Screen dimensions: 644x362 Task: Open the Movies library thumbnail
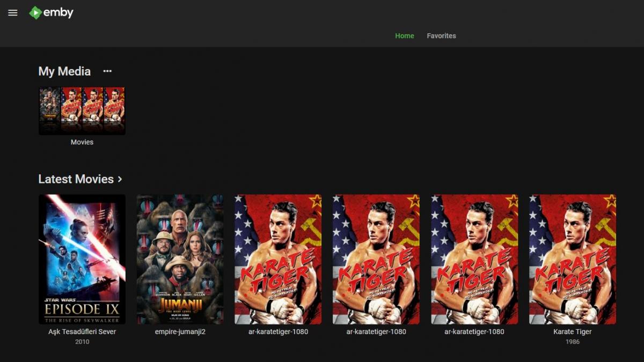pyautogui.click(x=82, y=111)
